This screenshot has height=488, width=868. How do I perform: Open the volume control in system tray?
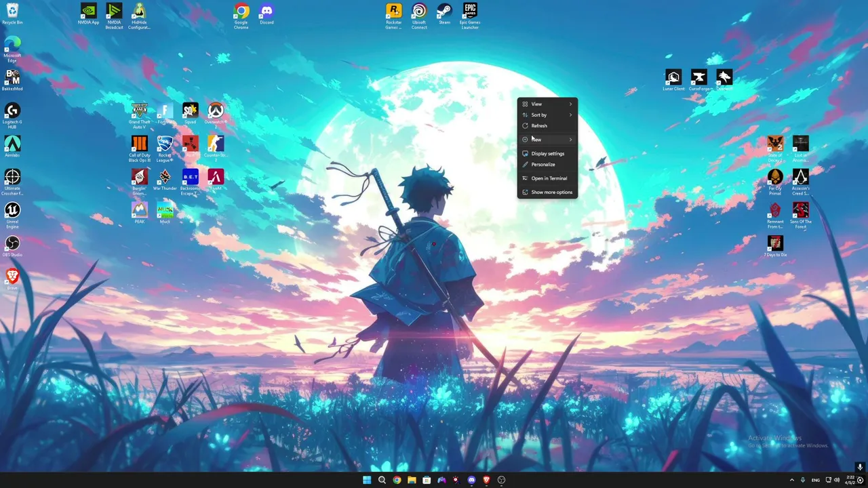[x=837, y=480]
